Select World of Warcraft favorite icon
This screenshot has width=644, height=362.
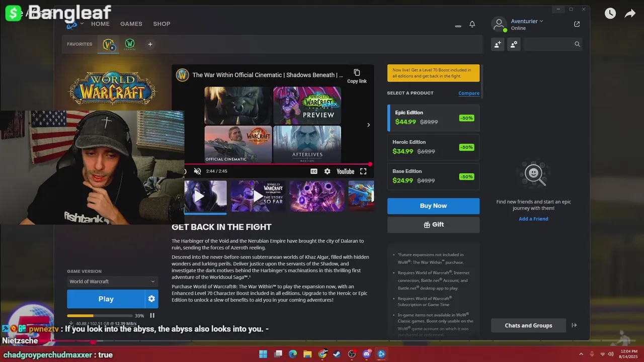pos(108,44)
